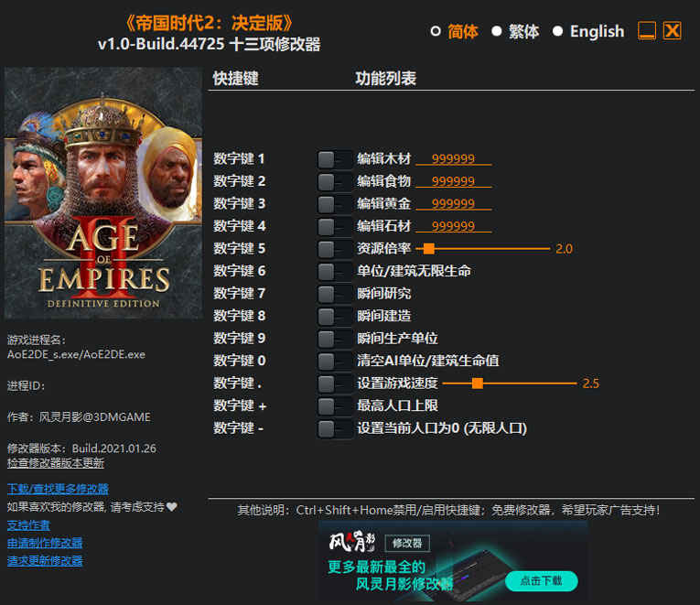
Task: Click the orange minimize window icon
Action: (x=646, y=31)
